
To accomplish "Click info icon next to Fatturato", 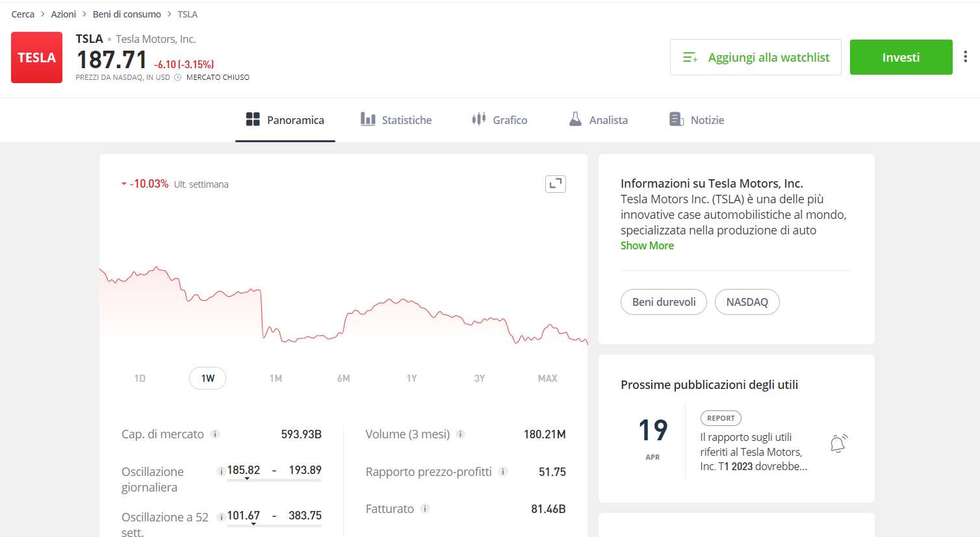I will 425,508.
